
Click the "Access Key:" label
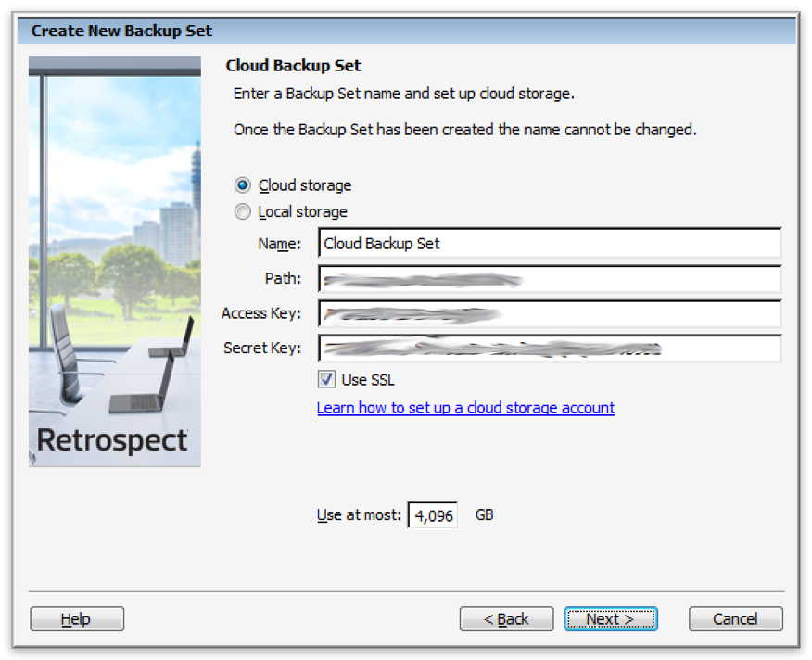click(x=261, y=313)
